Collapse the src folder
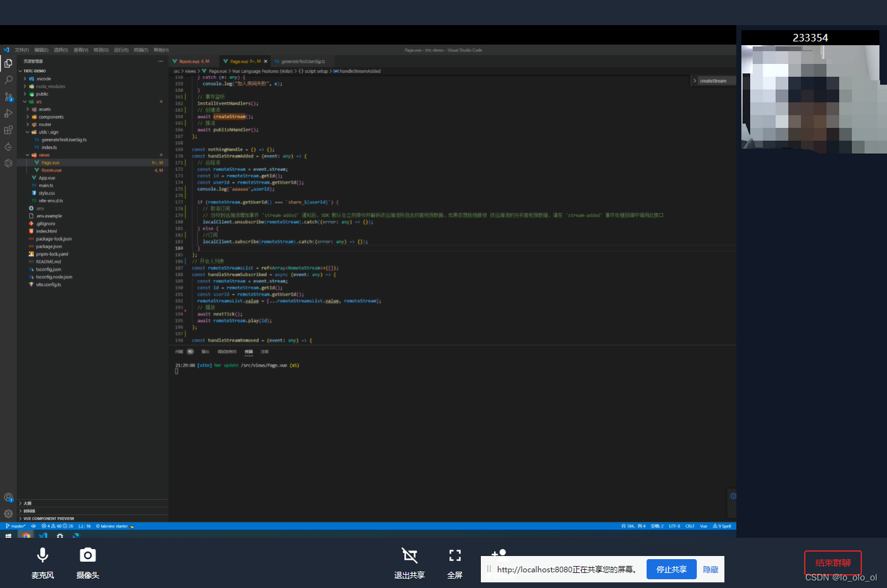Screen dimensions: 887x588 point(38,102)
